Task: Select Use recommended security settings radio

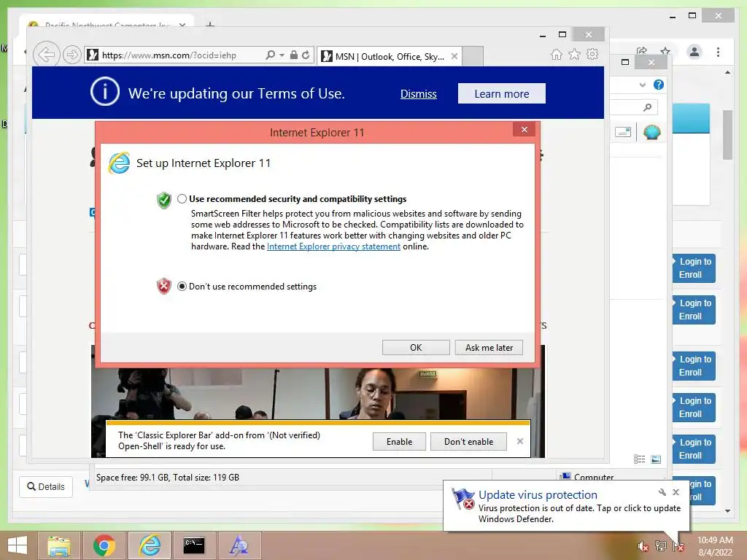Action: pyautogui.click(x=182, y=199)
